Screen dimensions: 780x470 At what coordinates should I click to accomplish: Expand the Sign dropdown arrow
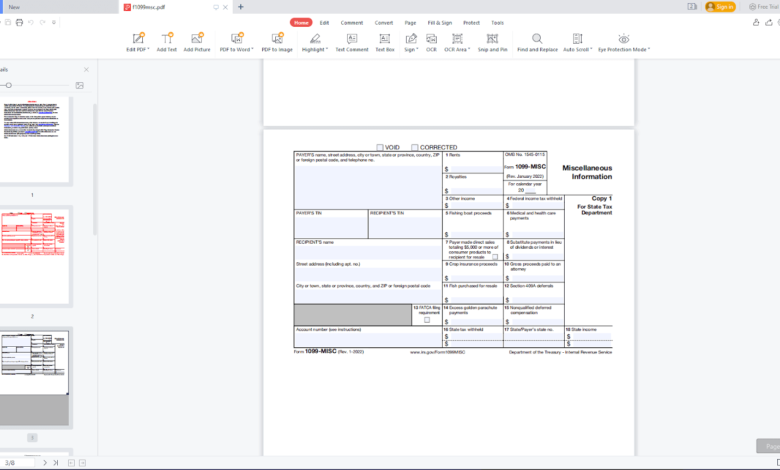click(417, 50)
